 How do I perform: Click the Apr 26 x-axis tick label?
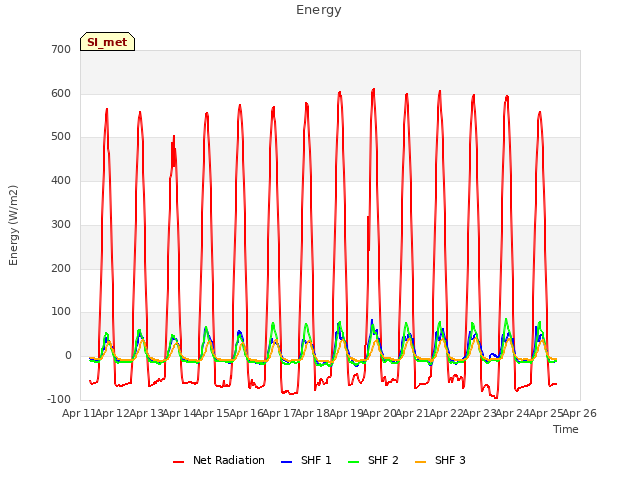(580, 413)
